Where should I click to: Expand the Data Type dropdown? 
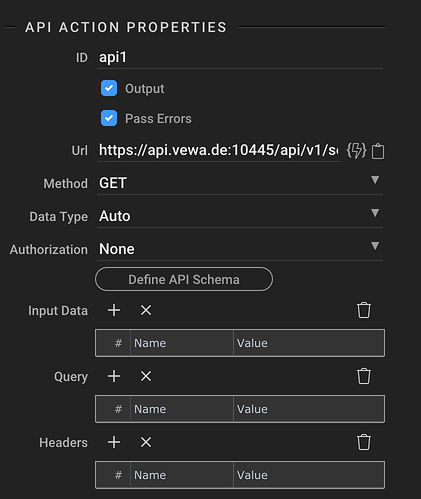coord(240,216)
